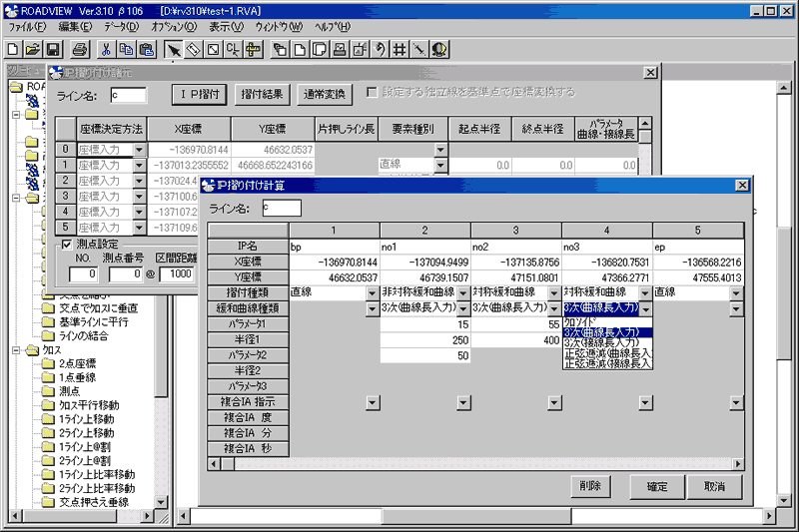This screenshot has height=532, width=799.
Task: Open 複合IA 指示 dropdown in column 3
Action: click(554, 403)
